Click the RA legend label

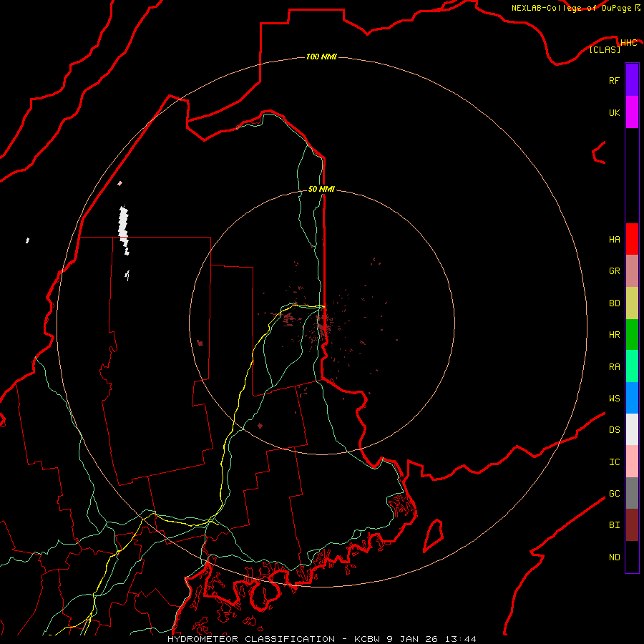[614, 366]
